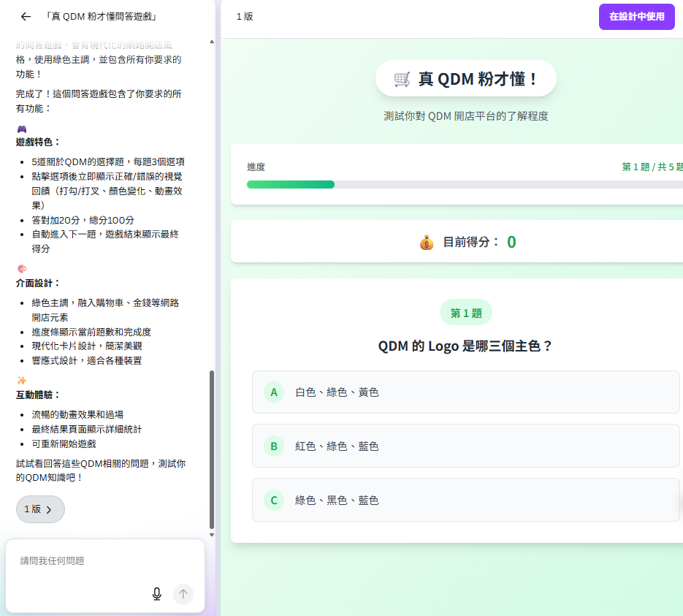Click the 互動體驗： heading
Image resolution: width=683 pixels, height=616 pixels.
[38, 395]
